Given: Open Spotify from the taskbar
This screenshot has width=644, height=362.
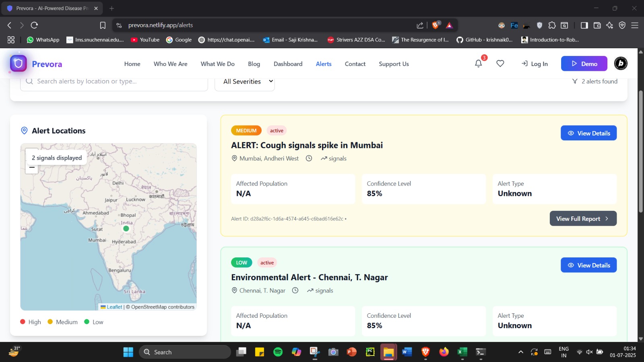Looking at the screenshot, I should tap(278, 352).
